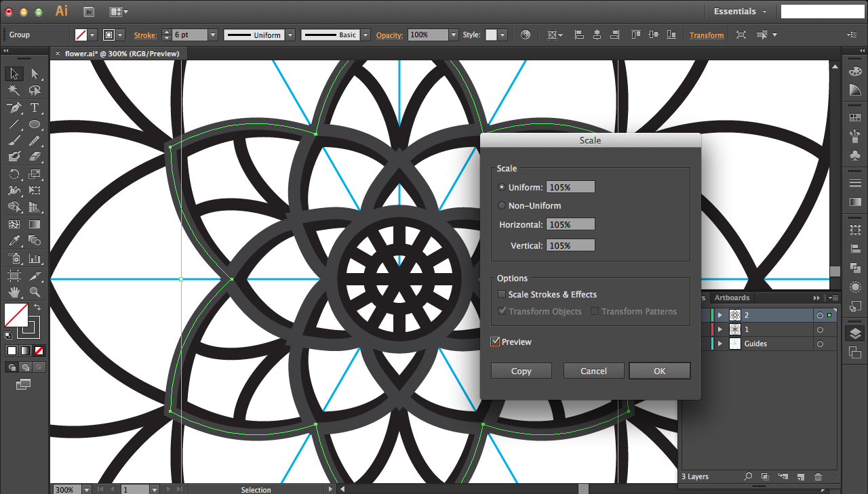Select the Symbol Sprayer tool

point(14,258)
